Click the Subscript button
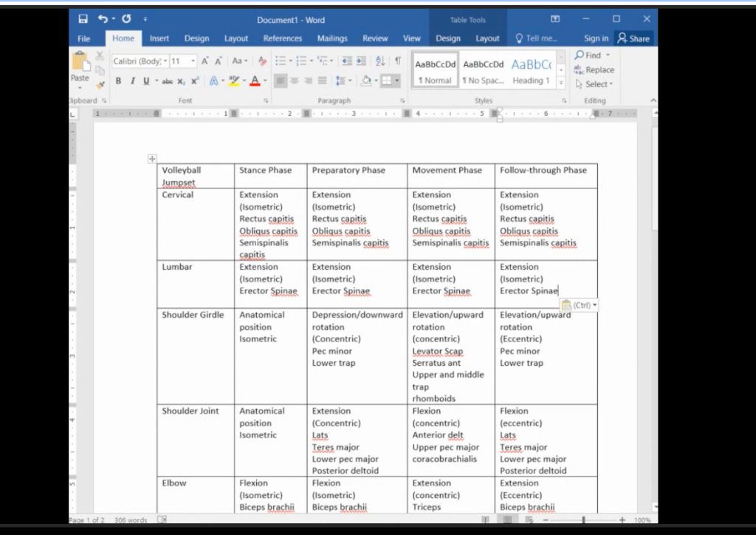Screen dimensions: 756x535 pyautogui.click(x=181, y=81)
